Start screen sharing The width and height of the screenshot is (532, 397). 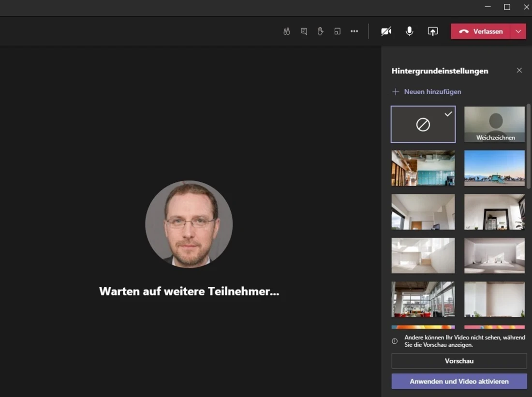(432, 31)
